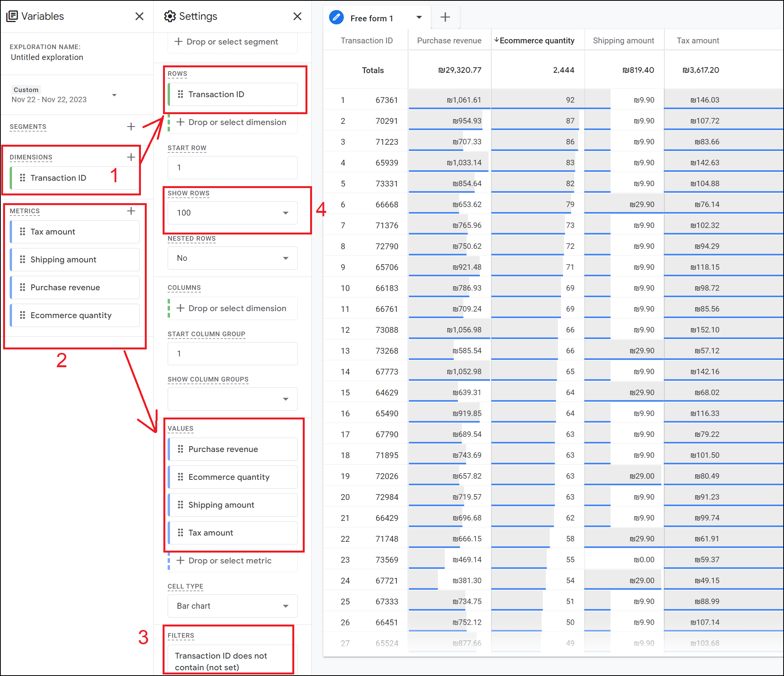Close the Settings panel

(297, 16)
